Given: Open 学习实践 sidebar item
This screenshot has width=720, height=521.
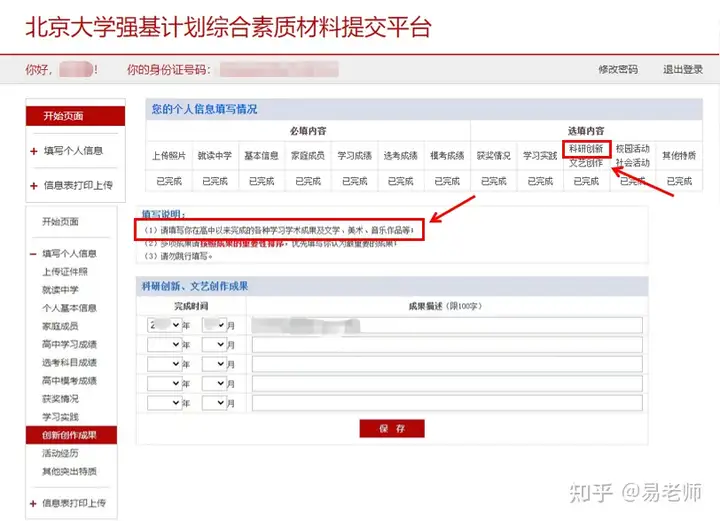Looking at the screenshot, I should coord(60,417).
